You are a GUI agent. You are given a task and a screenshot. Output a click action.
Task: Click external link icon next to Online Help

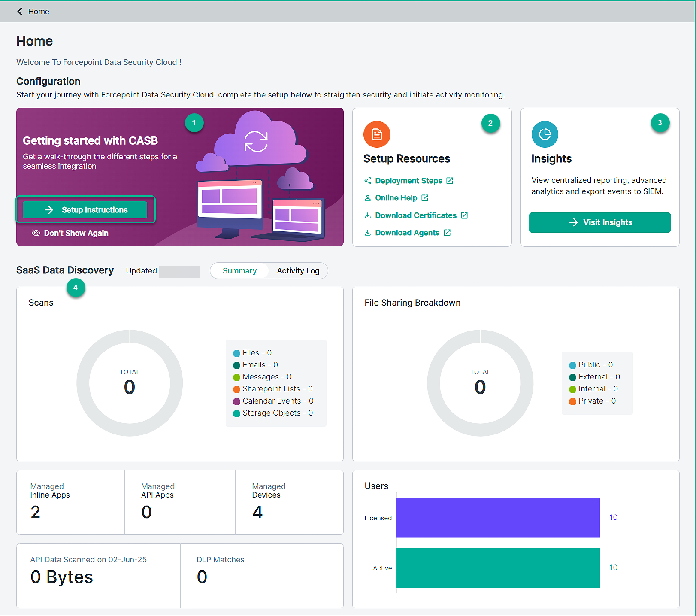coord(425,198)
